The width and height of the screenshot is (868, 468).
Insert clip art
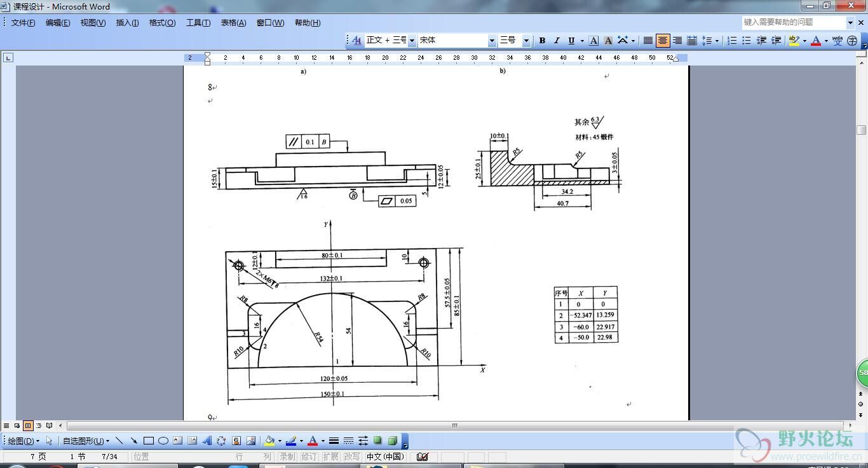coord(236,441)
